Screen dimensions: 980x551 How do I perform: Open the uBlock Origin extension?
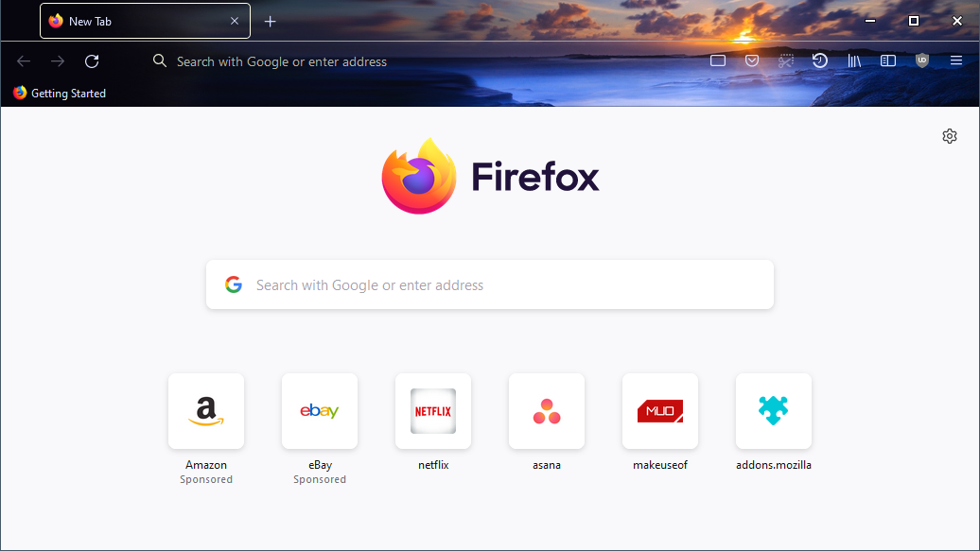coord(922,61)
